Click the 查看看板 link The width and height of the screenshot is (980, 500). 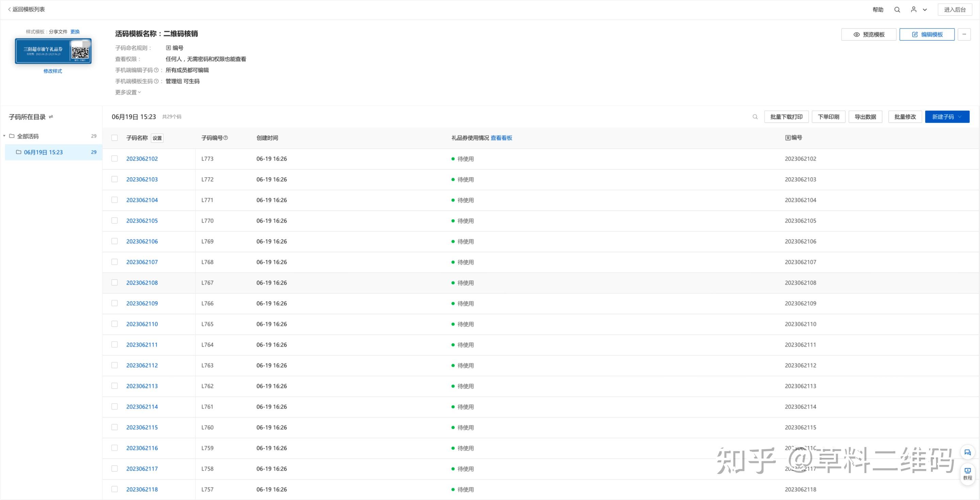(501, 138)
